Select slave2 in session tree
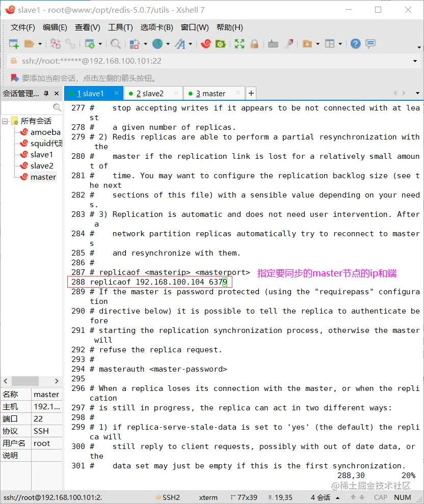The width and height of the screenshot is (424, 504). coord(42,166)
